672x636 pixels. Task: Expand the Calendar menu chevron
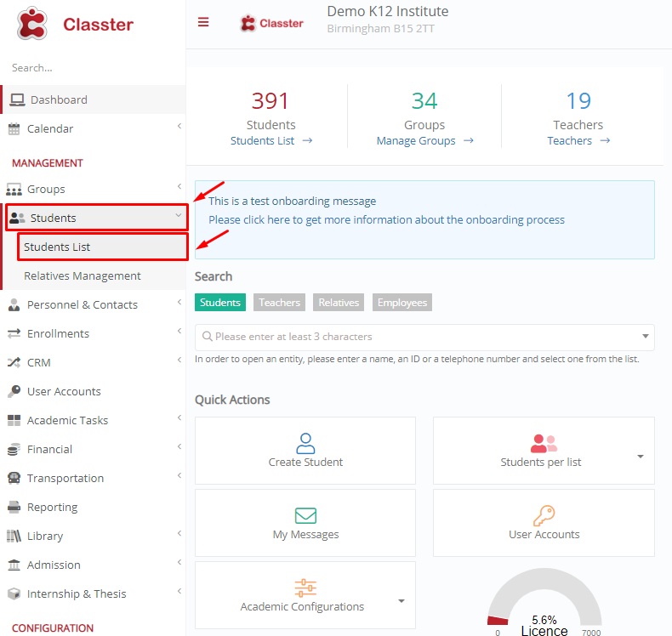(x=179, y=126)
